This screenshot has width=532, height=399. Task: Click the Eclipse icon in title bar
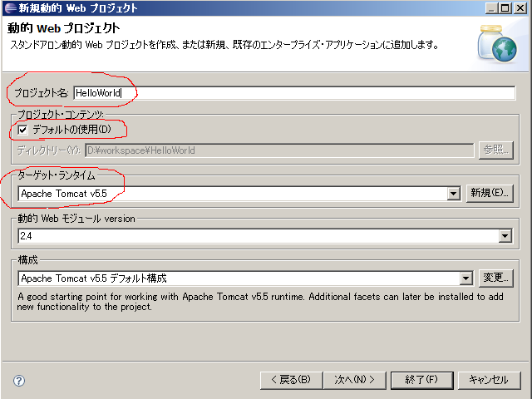tap(9, 7)
